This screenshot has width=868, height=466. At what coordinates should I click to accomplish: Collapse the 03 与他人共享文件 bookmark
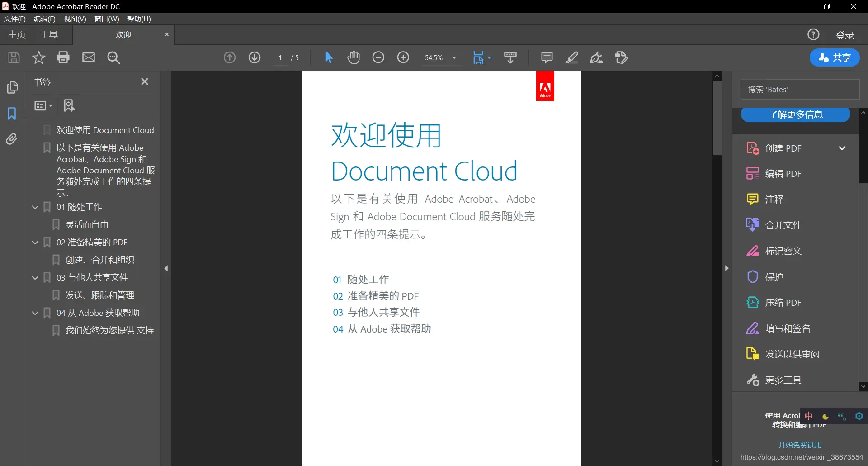[x=35, y=277]
